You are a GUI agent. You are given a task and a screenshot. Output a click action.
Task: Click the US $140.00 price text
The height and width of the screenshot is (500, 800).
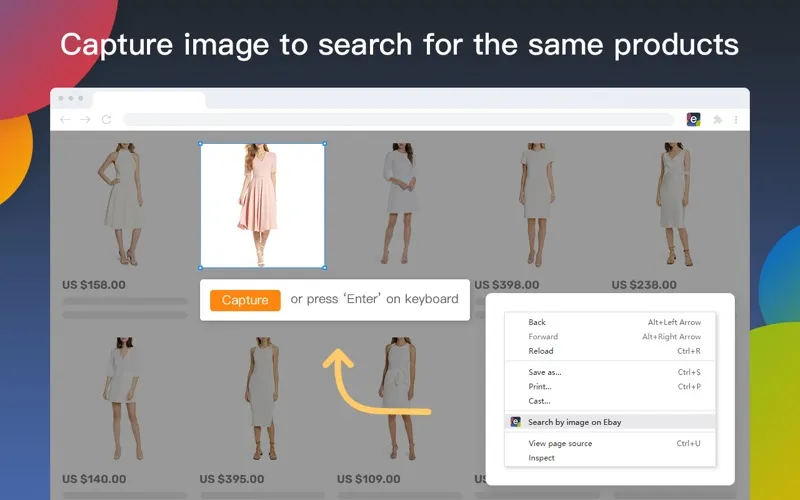click(x=94, y=479)
